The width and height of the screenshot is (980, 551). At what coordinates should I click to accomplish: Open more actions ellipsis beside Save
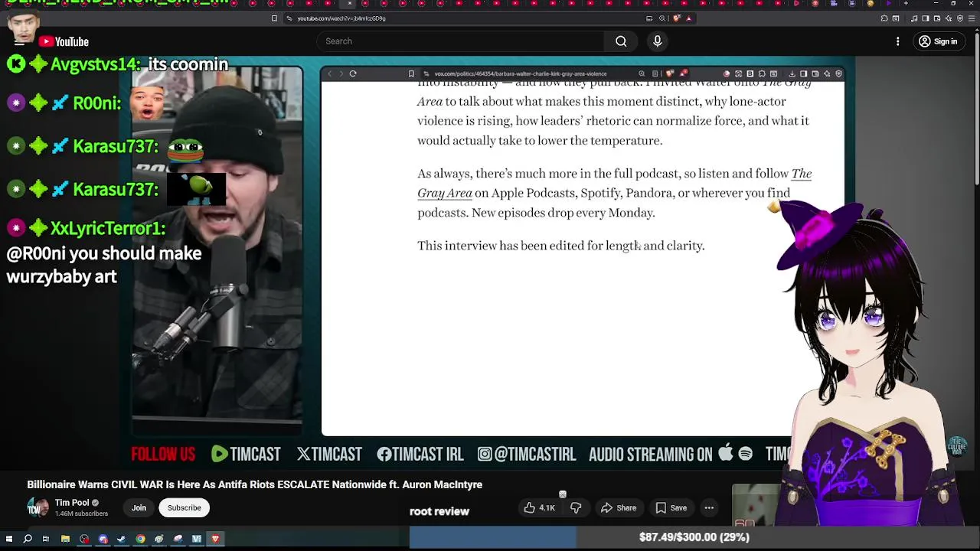(x=709, y=507)
